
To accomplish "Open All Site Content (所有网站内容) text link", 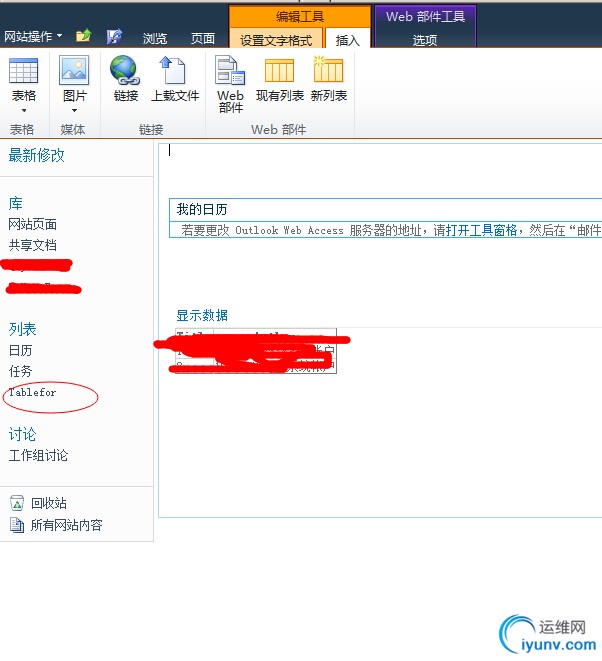I will (67, 525).
